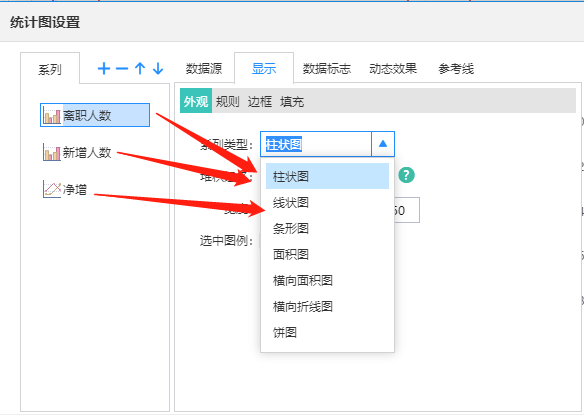Remove series using the minus icon
This screenshot has width=584, height=416.
[122, 69]
